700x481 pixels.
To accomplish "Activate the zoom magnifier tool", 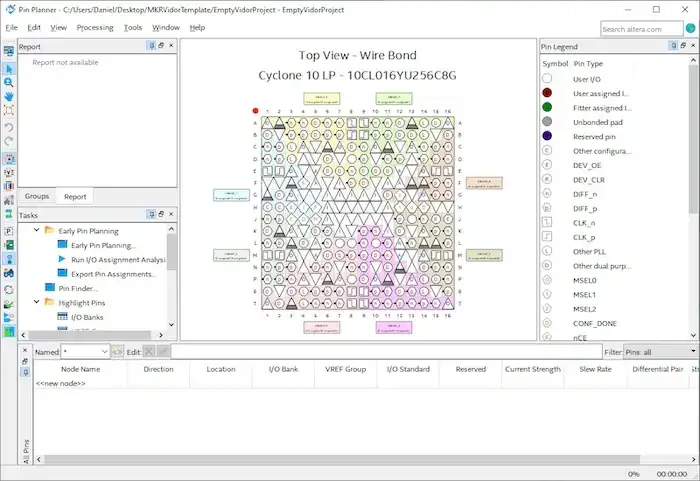I will [x=9, y=82].
